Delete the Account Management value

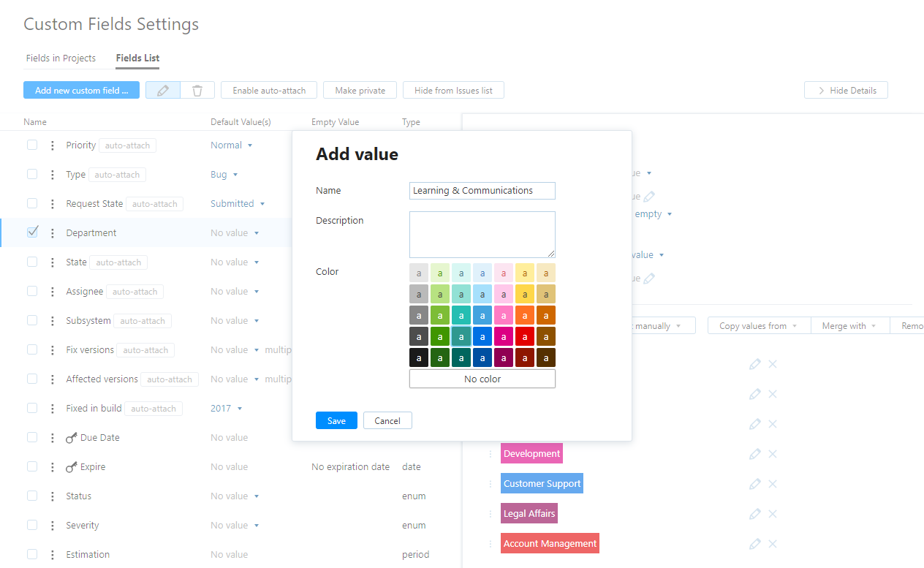click(x=773, y=544)
